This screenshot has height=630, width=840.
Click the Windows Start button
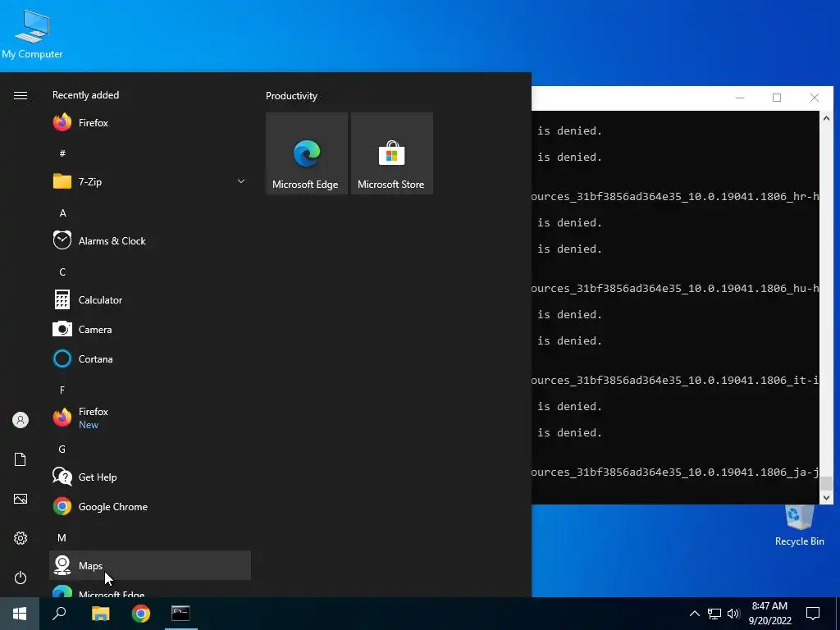tap(20, 614)
